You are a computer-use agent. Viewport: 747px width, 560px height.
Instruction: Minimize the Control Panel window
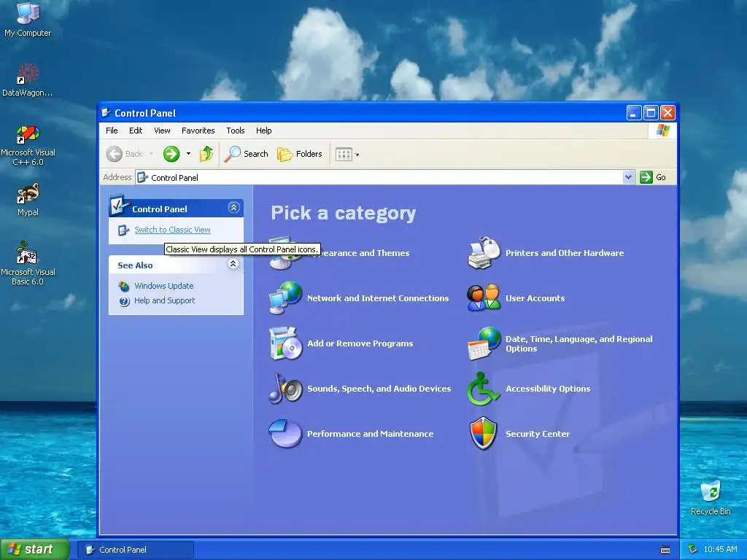[634, 113]
